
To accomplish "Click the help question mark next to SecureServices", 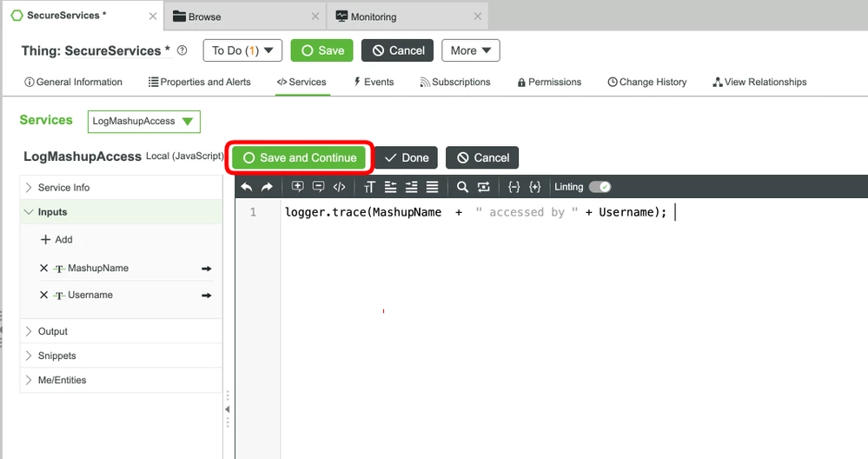I will pyautogui.click(x=182, y=50).
